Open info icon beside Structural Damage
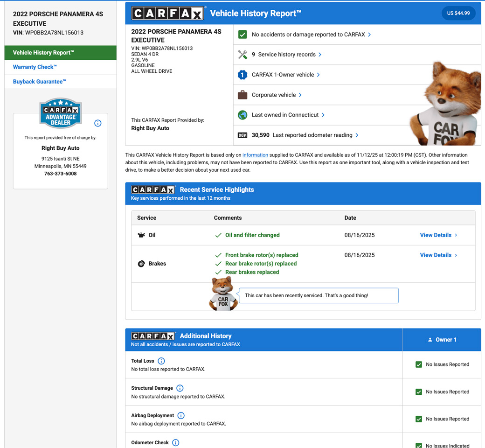Screen dimensions: 485x448 point(180,388)
